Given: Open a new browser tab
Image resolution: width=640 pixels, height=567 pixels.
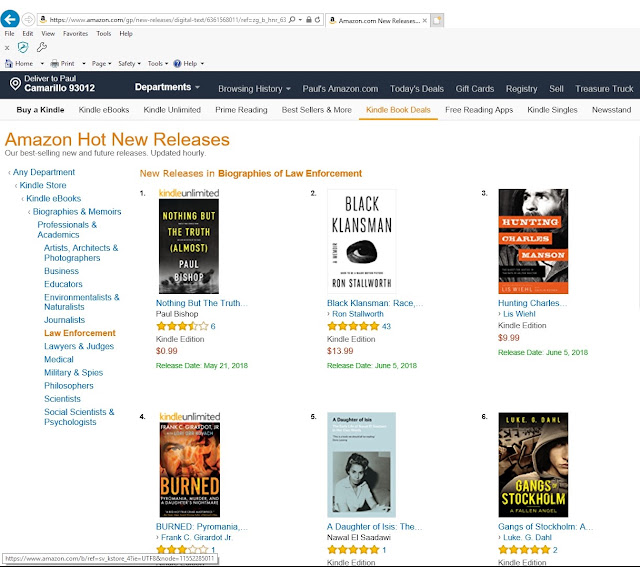Looking at the screenshot, I should click(437, 20).
